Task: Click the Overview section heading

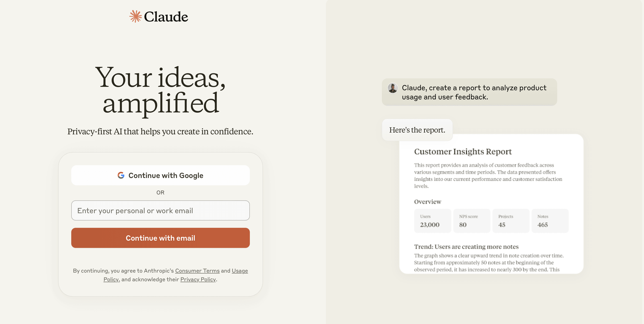Action: tap(428, 202)
